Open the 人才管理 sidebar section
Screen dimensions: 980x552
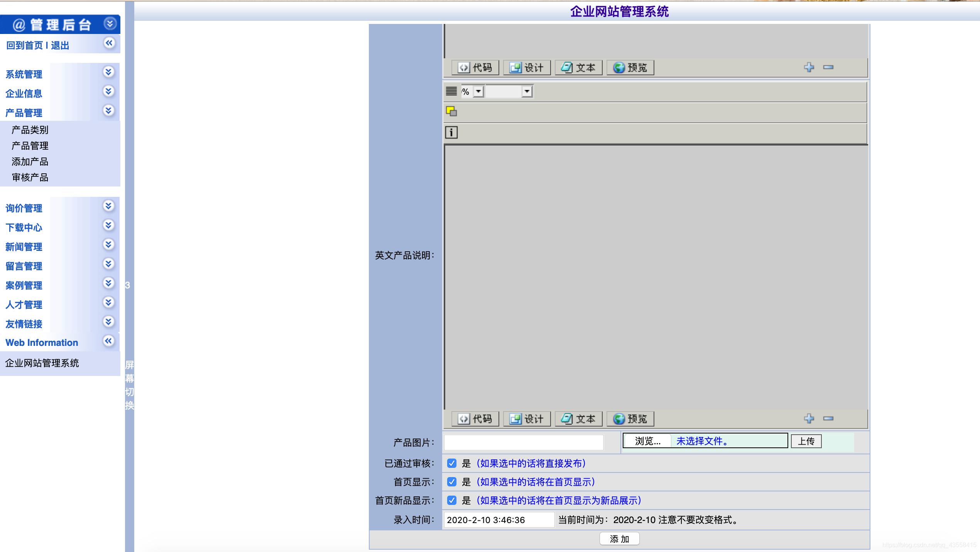coord(24,305)
